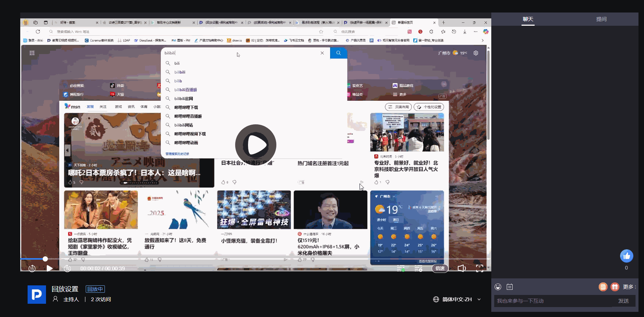The width and height of the screenshot is (644, 317).
Task: Enter fullscreen mode for the replay
Action: pos(480,268)
